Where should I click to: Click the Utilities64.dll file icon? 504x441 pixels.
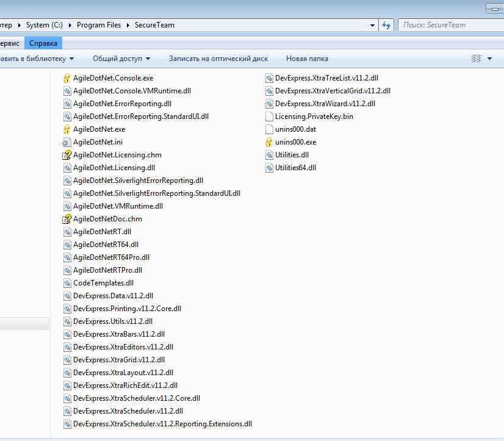point(269,168)
